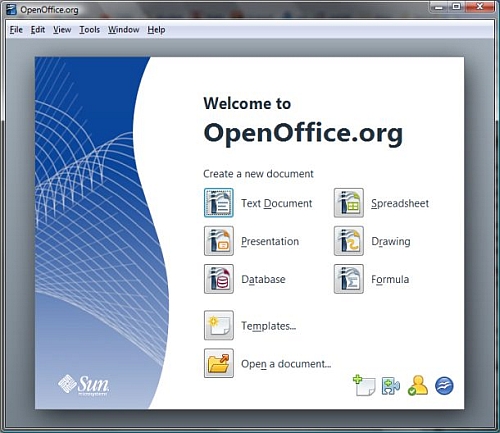Open the Tools menu
The width and height of the screenshot is (500, 433).
pos(89,30)
